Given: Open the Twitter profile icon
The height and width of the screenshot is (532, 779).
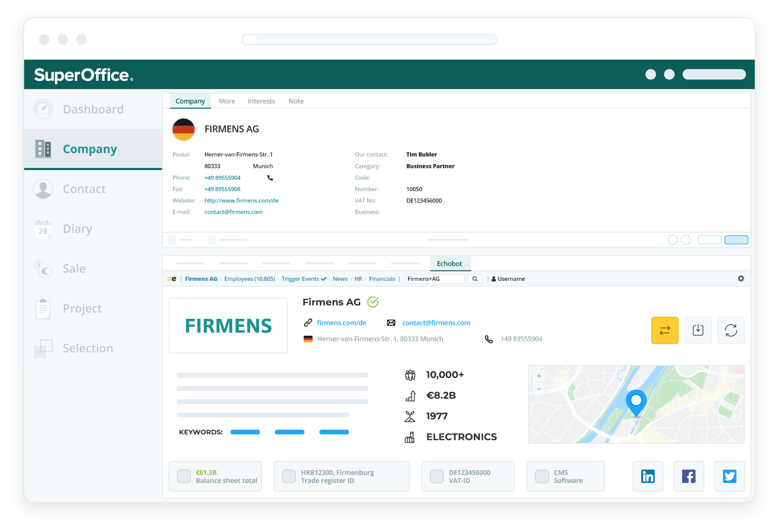Looking at the screenshot, I should [x=730, y=476].
